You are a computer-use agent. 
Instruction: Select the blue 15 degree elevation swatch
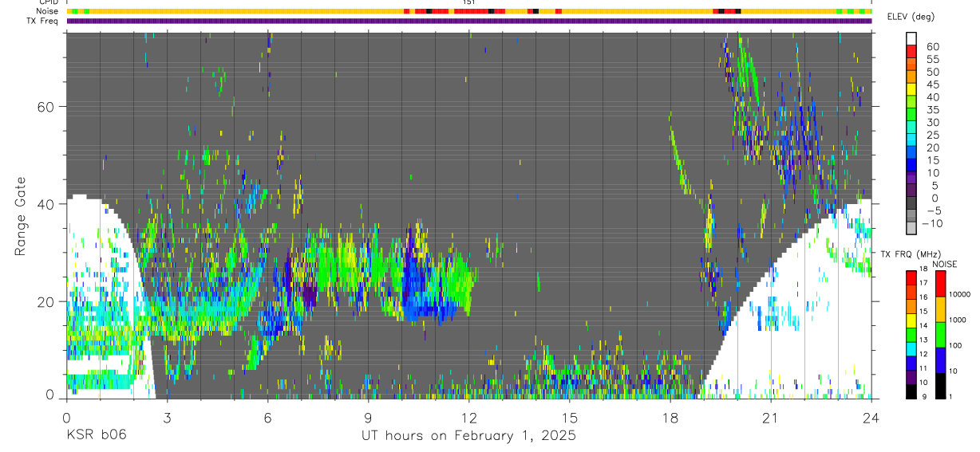coord(912,166)
